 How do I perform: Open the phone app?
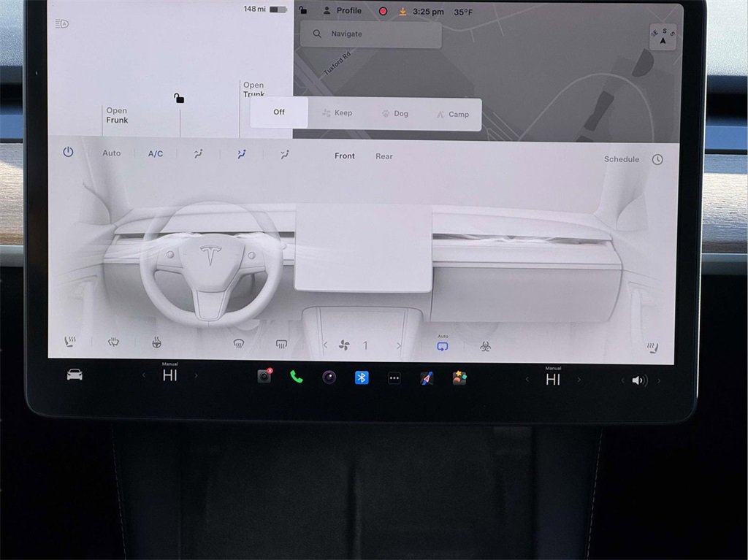tap(297, 377)
